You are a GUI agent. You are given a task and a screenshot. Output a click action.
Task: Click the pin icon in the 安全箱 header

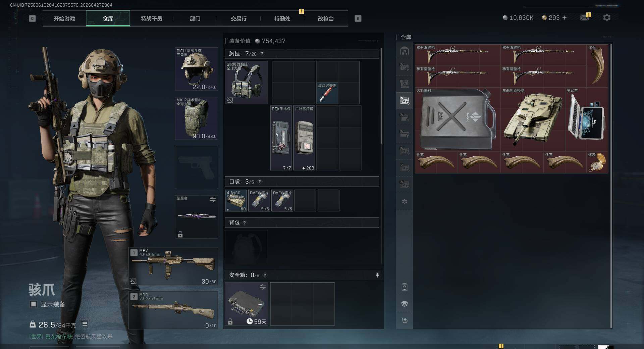coord(377,275)
